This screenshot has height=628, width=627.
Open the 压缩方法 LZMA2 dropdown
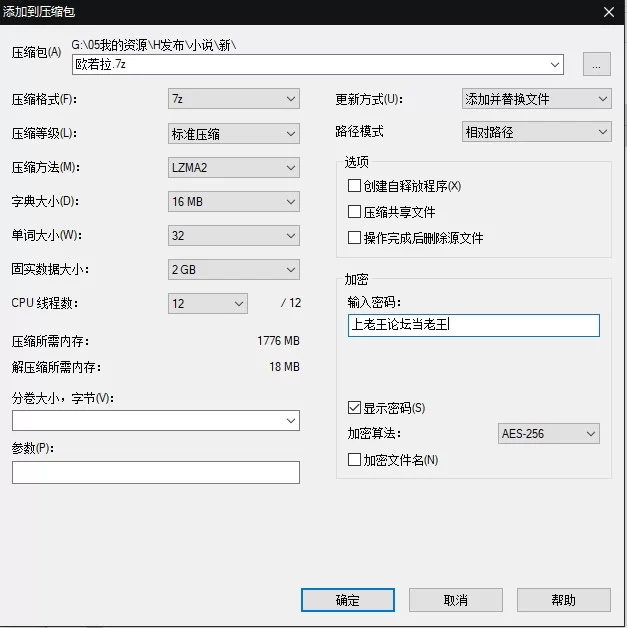click(x=234, y=167)
